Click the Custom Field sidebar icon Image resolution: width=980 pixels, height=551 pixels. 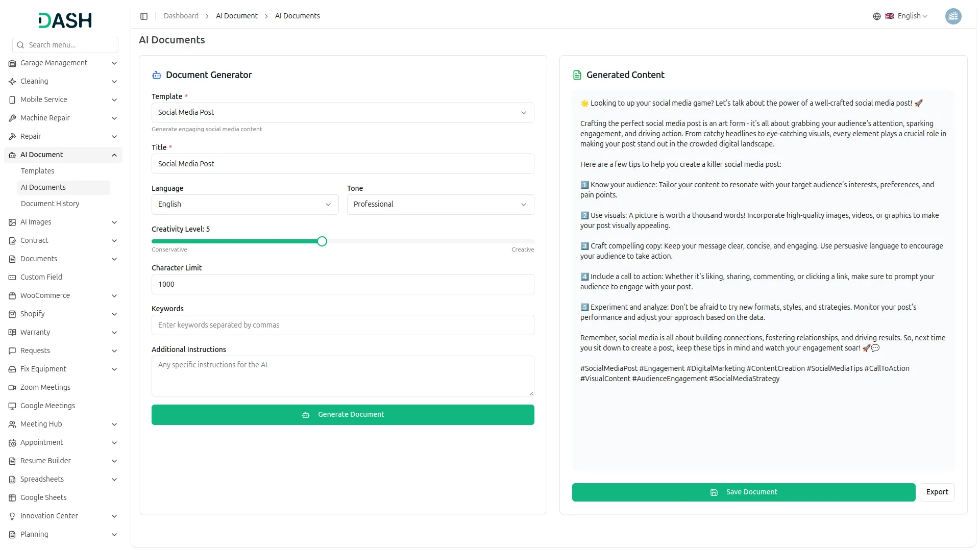12,278
